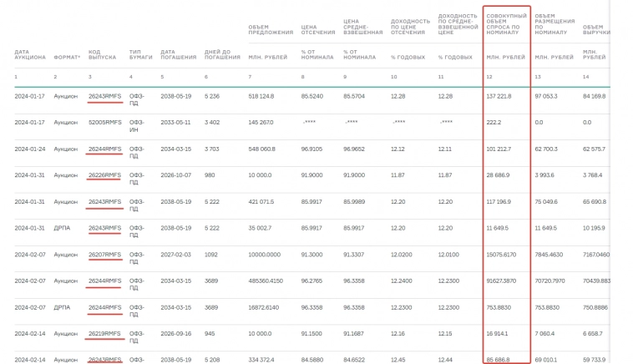Click the 'Дата аукциона' column header
633x364 pixels.
[x=29, y=56]
